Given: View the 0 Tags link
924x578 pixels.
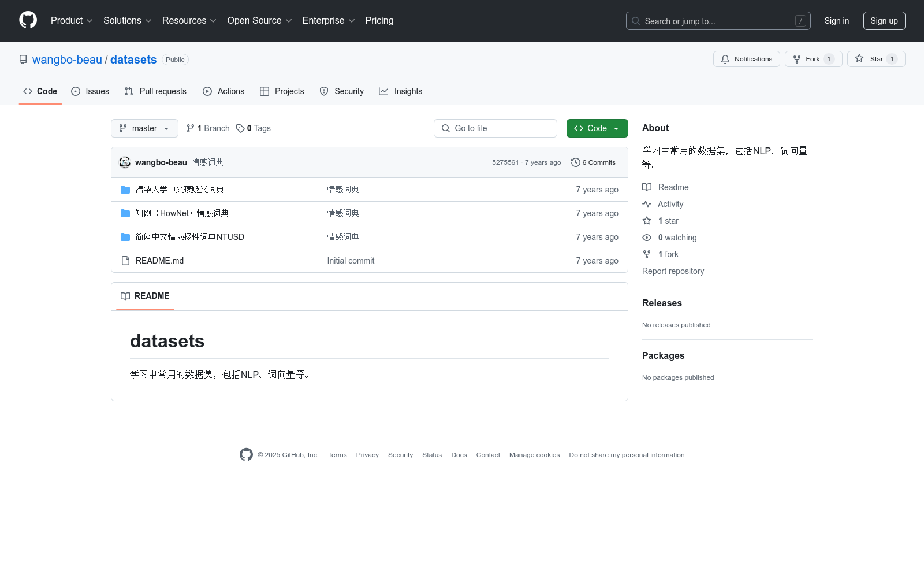Looking at the screenshot, I should coord(254,128).
